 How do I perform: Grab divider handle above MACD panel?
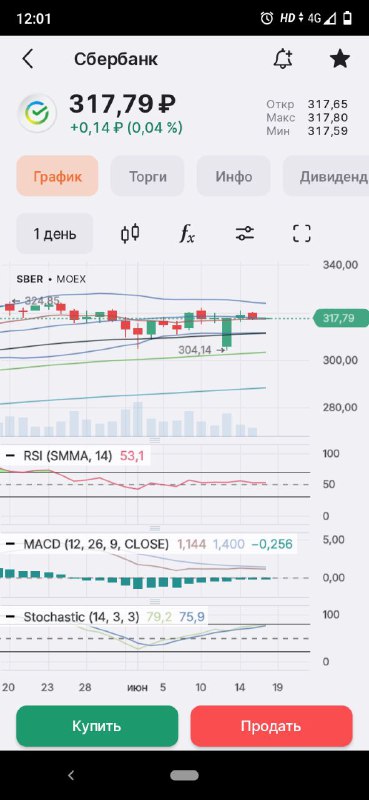pyautogui.click(x=155, y=528)
